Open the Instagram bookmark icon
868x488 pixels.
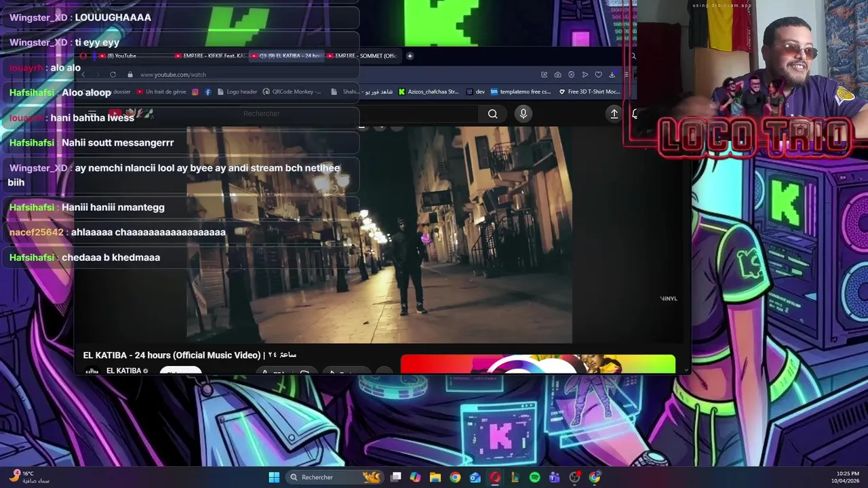click(195, 91)
